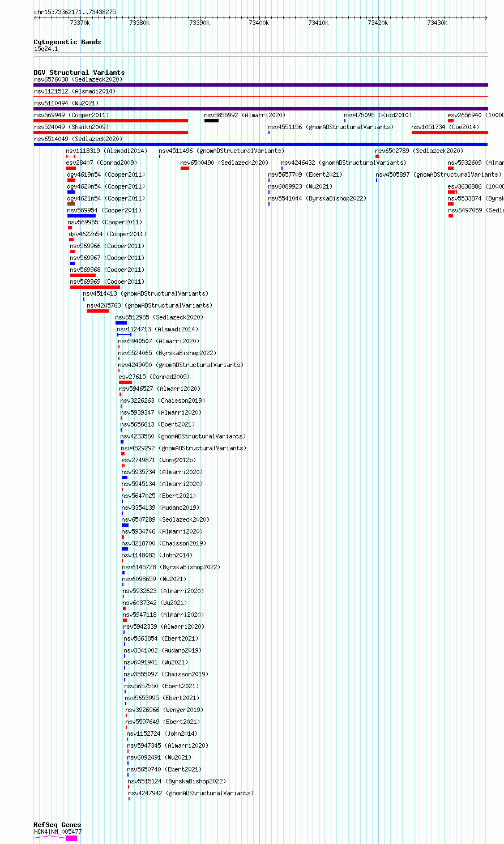Select nsv3354139 (Audano2019) label

click(161, 508)
